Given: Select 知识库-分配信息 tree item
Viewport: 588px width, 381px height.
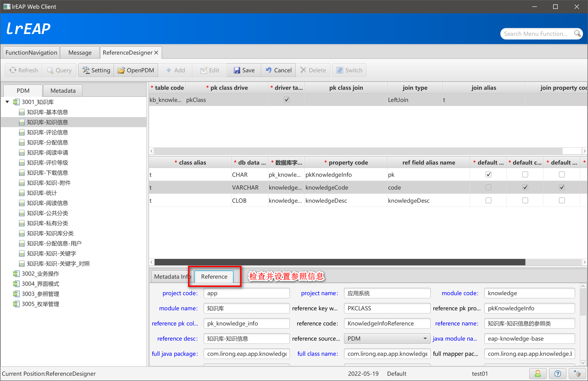Looking at the screenshot, I should coord(47,143).
